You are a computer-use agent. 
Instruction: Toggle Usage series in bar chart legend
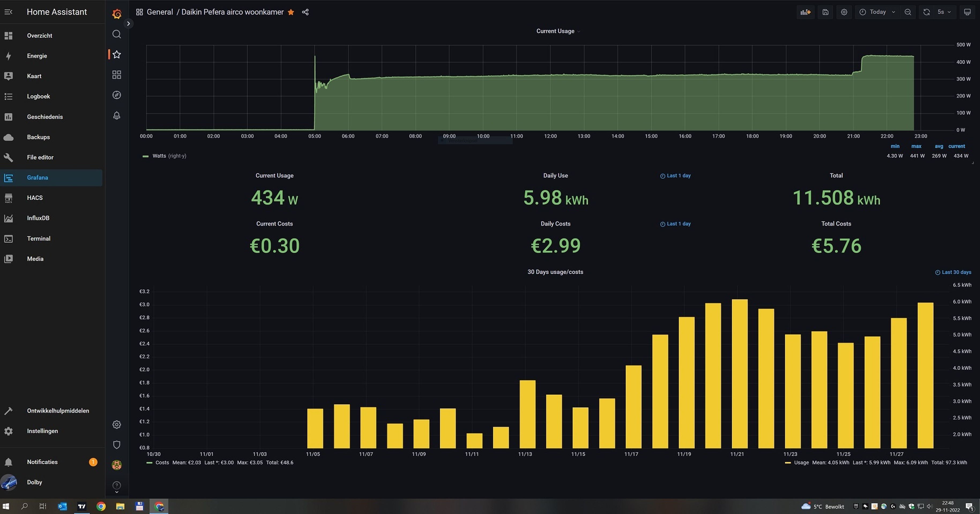pos(801,463)
